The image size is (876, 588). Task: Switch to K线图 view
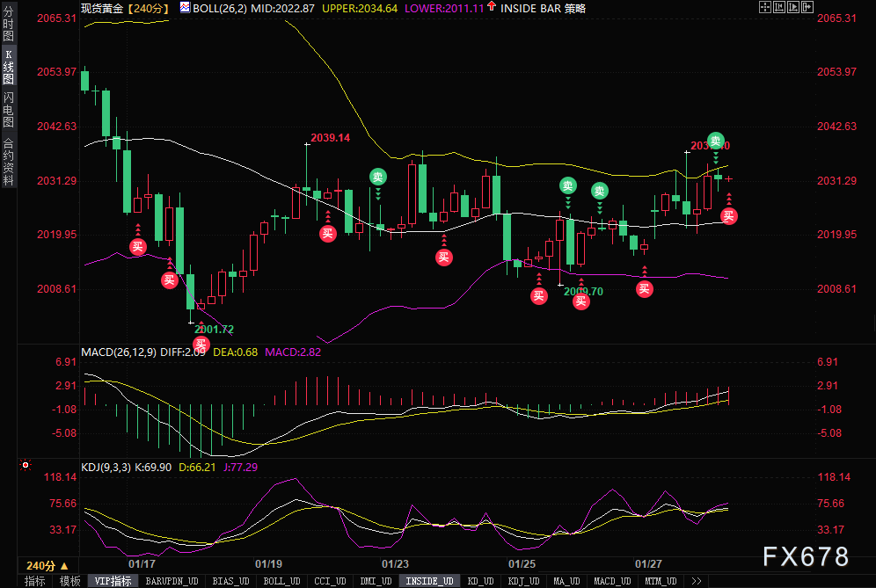tap(8, 67)
